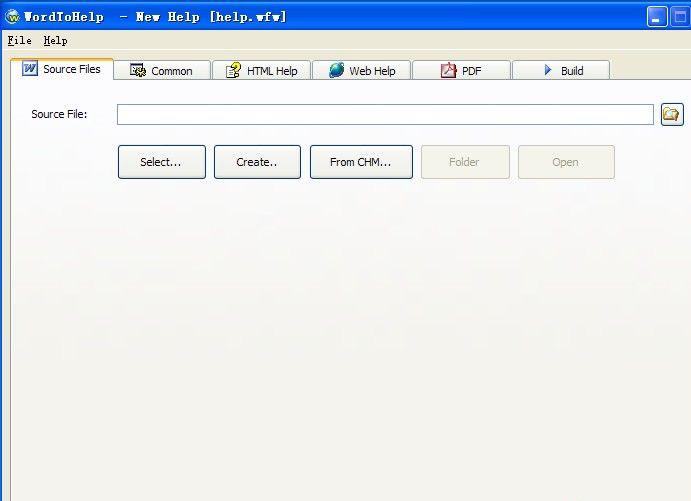Import using the From CHM... button

(x=361, y=162)
